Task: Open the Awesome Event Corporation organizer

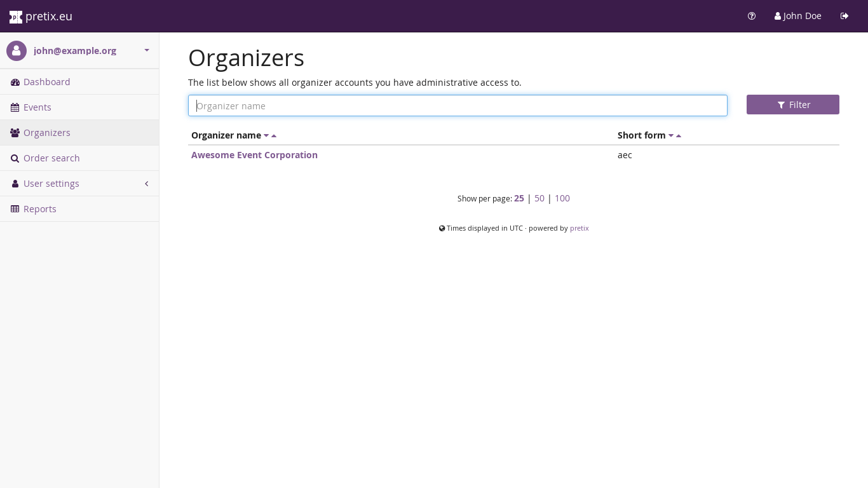Action: [254, 155]
